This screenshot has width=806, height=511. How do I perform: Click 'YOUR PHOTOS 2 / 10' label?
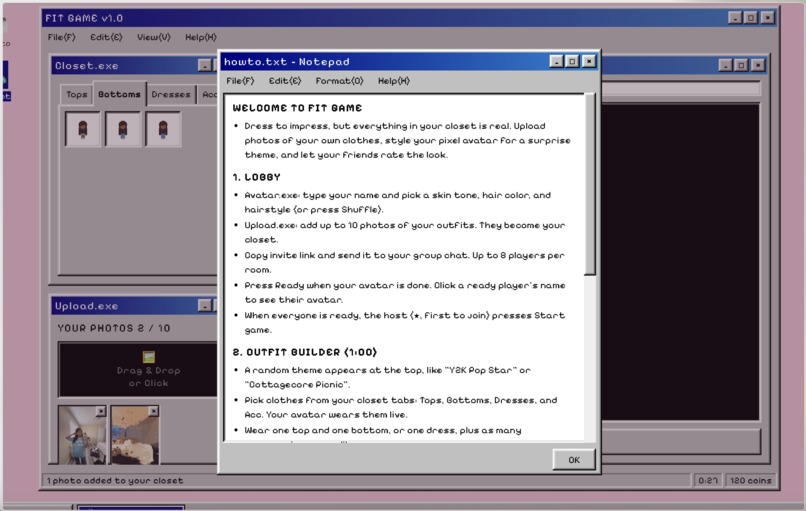point(114,328)
